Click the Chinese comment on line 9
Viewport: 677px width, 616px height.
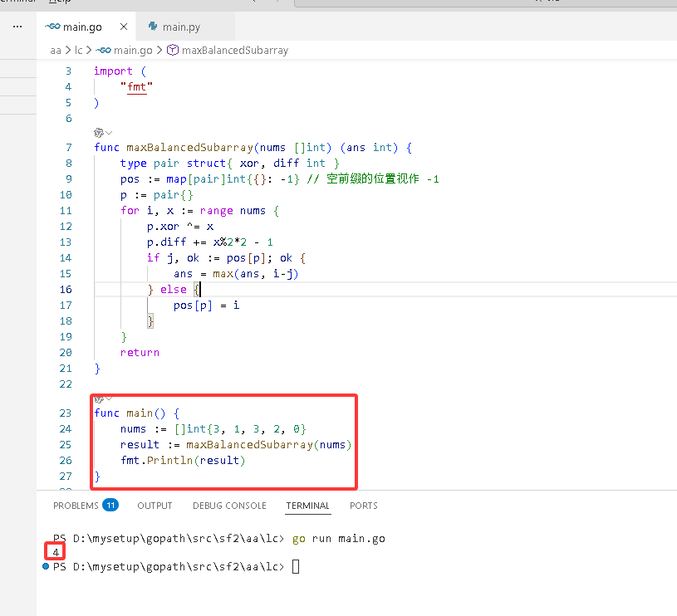373,179
